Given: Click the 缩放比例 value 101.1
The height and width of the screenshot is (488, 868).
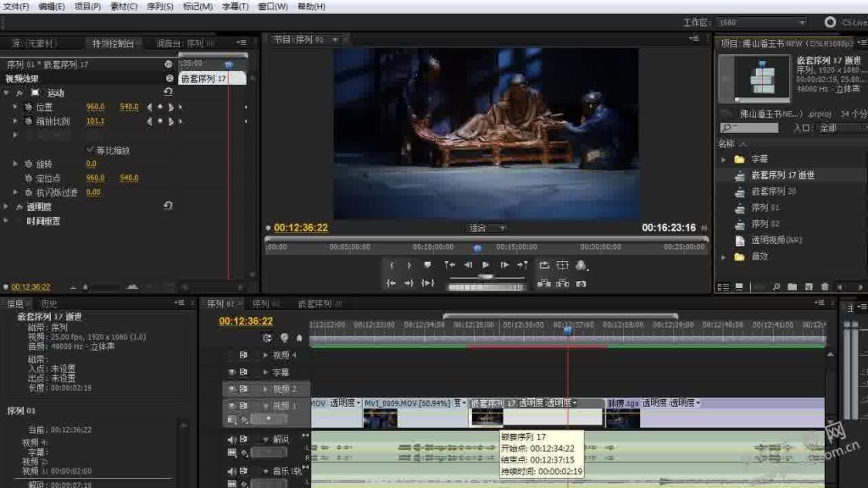Looking at the screenshot, I should 95,122.
